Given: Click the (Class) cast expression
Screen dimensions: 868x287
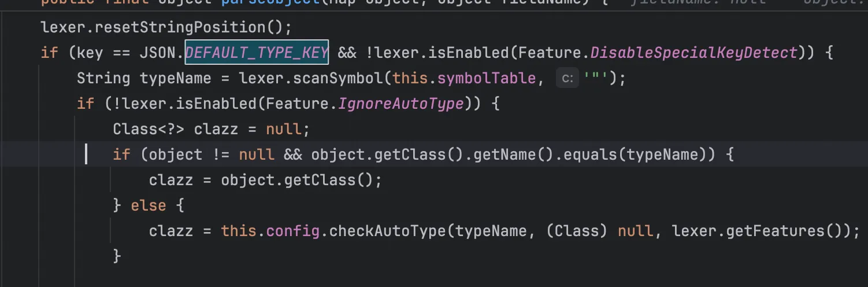Looking at the screenshot, I should tap(578, 231).
